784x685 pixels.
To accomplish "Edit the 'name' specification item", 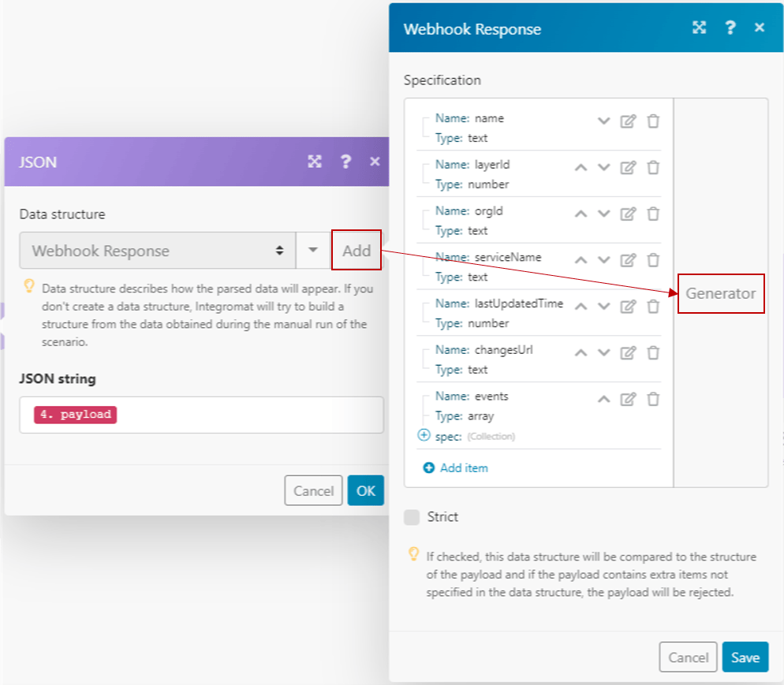I will [628, 121].
